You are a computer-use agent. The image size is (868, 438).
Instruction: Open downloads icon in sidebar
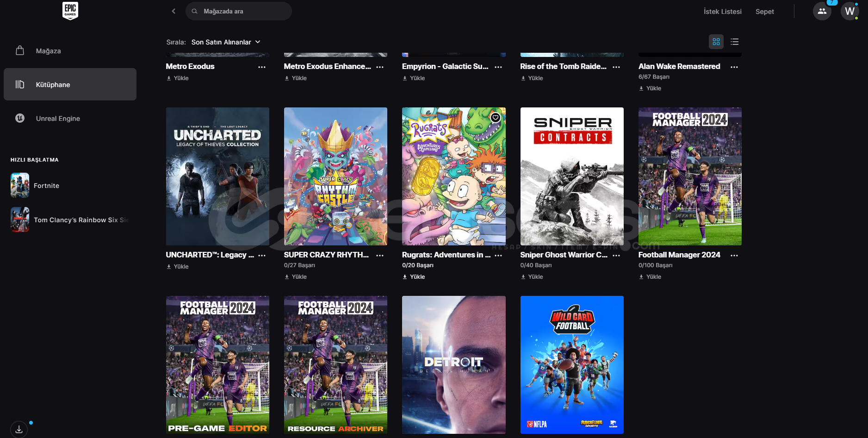tap(19, 429)
